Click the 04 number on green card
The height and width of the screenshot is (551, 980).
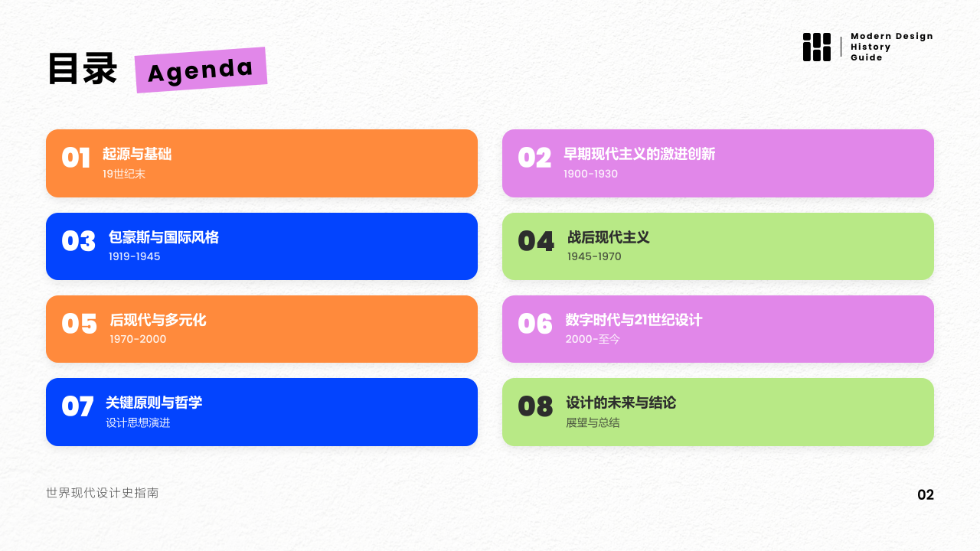pyautogui.click(x=535, y=242)
